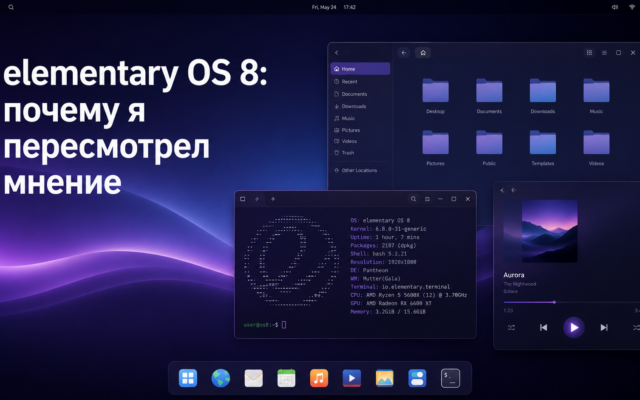Play the Aurora track
Screen dimensions: 640x400
point(574,327)
